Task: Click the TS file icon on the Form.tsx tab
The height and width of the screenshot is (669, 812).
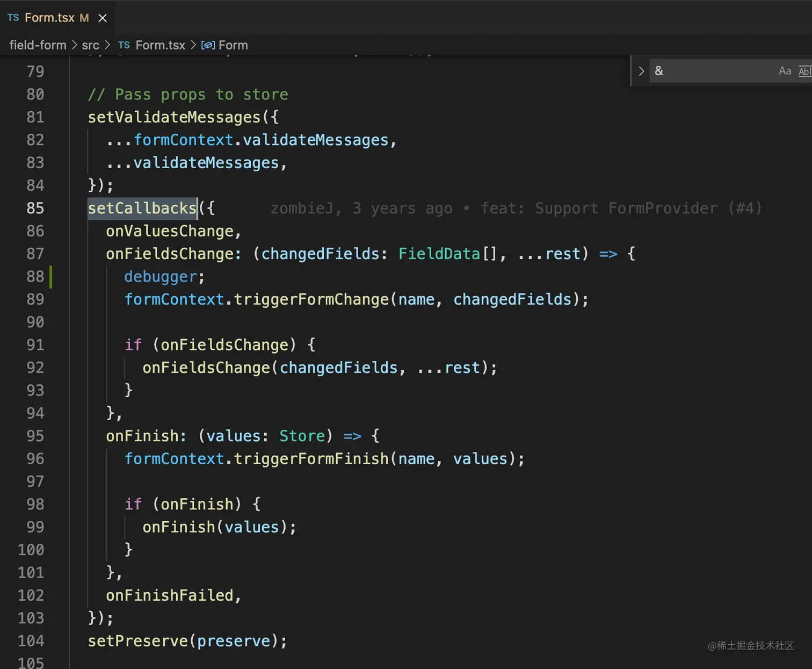Action: 13,18
